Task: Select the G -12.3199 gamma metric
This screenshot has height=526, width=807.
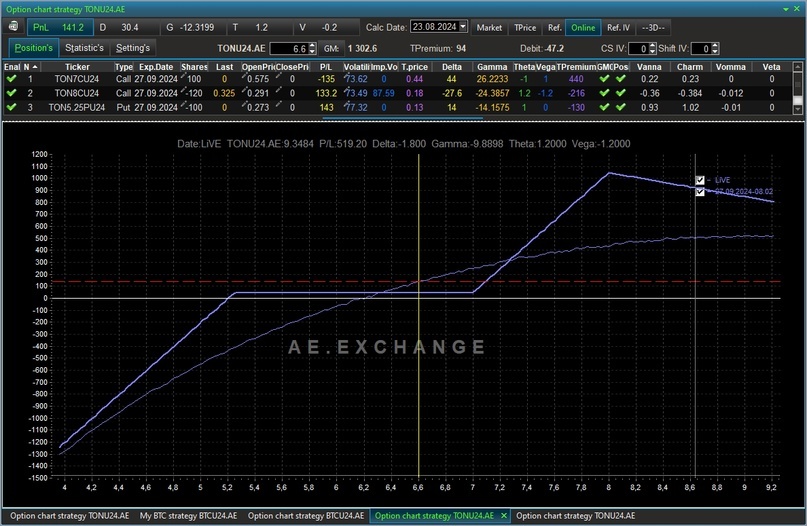Action: (193, 27)
